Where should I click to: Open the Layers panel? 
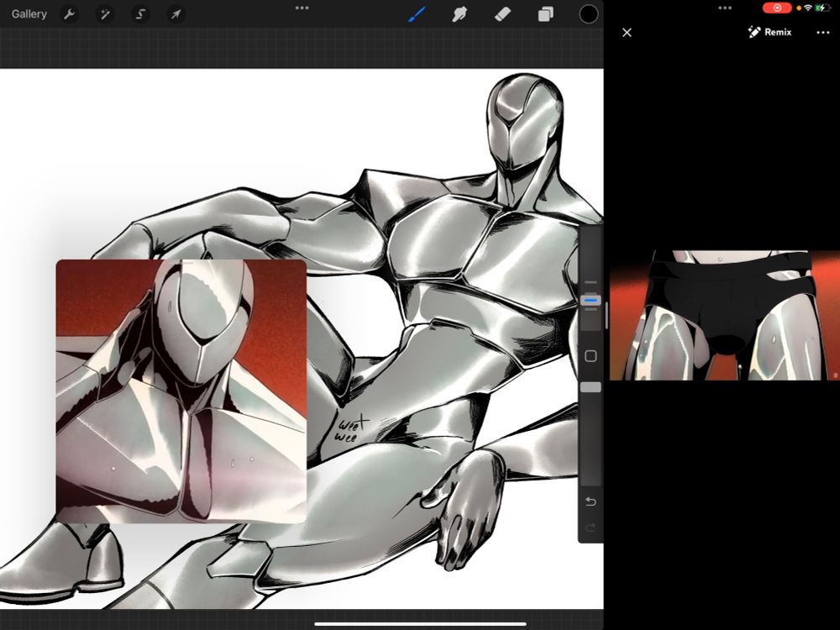tap(545, 14)
